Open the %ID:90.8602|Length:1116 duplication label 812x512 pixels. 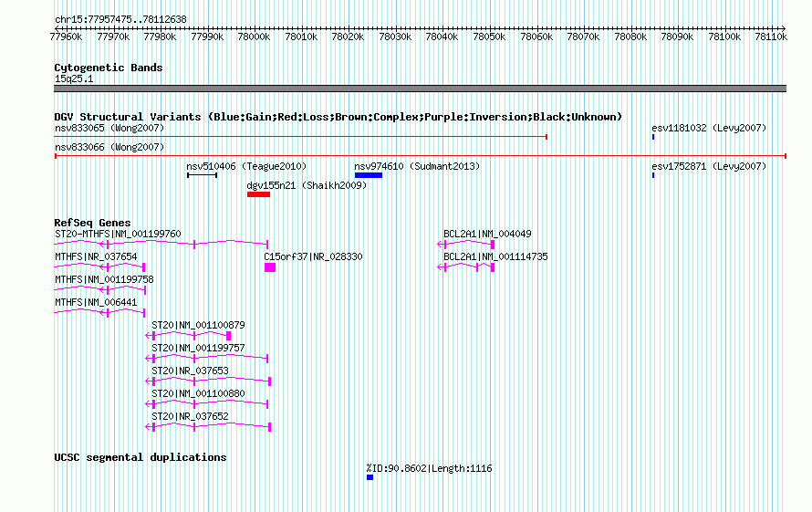point(430,468)
